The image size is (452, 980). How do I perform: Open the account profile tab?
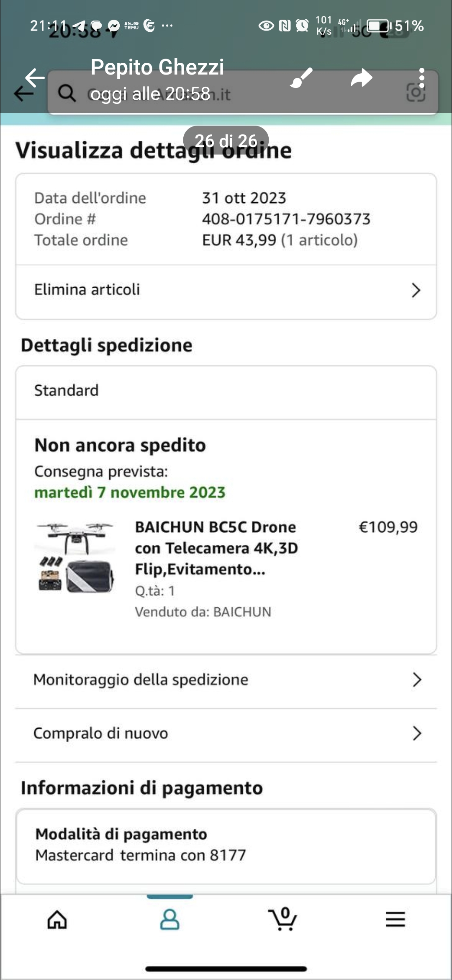point(169,920)
